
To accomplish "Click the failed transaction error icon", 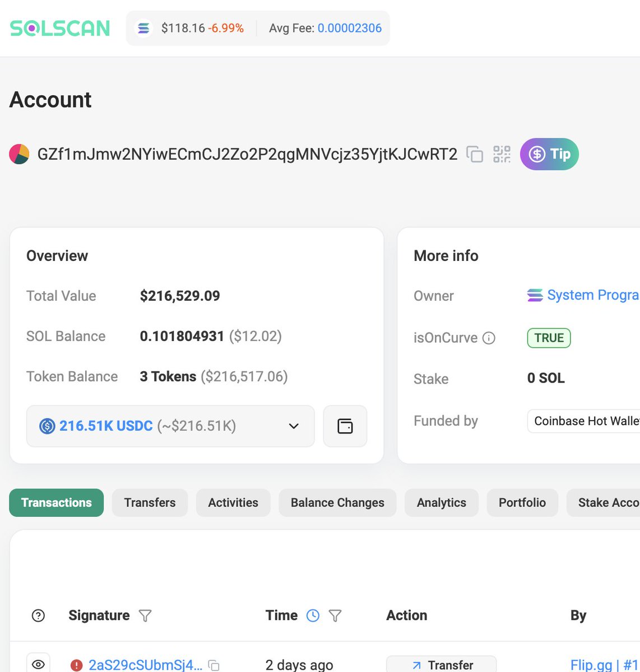I will 76,665.
